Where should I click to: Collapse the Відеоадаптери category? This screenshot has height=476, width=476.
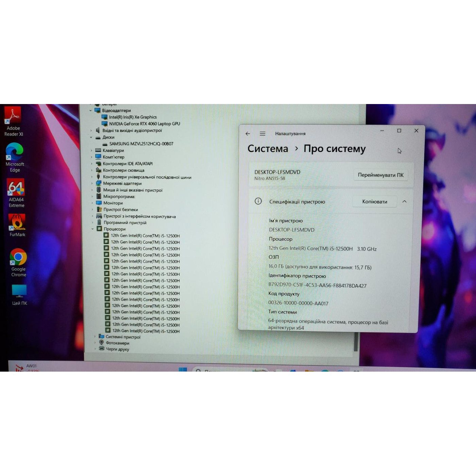(91, 110)
